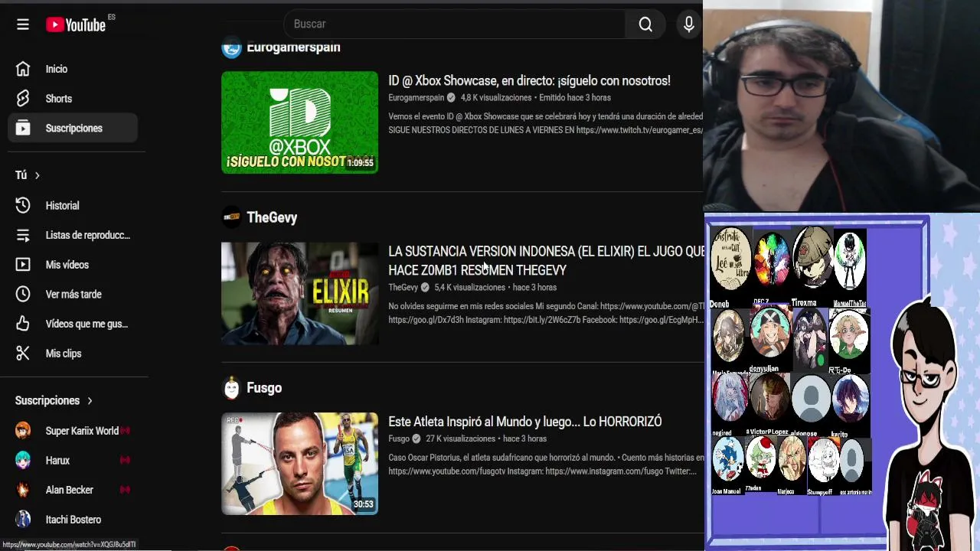The image size is (980, 551).
Task: Select Suscripciones in the sidebar
Action: tap(73, 128)
